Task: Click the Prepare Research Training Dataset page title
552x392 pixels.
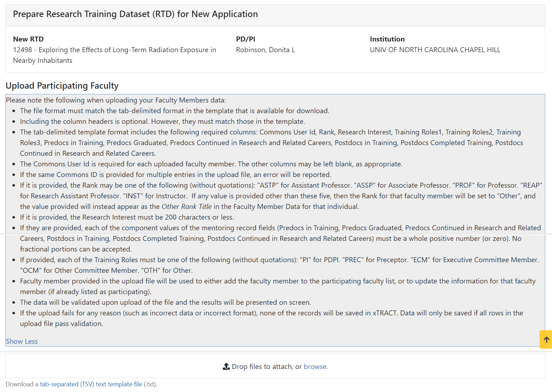Action: point(135,14)
